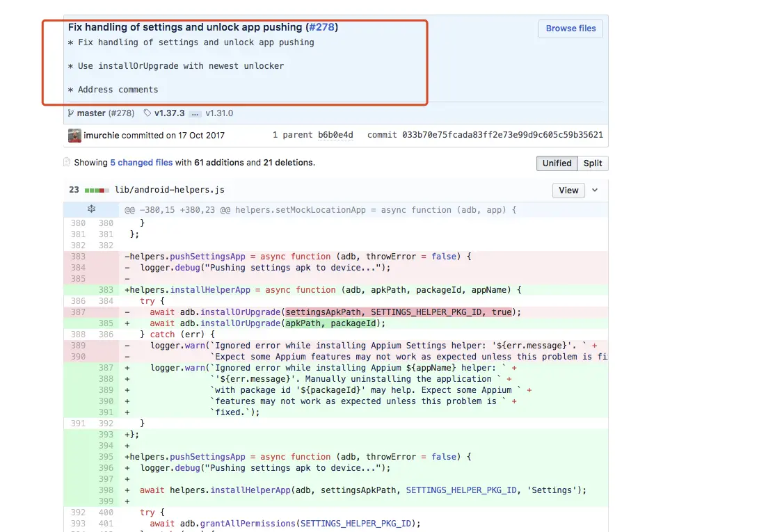Click the tag icon before v1.37.3
Screen dimensions: 759x532
(147, 113)
